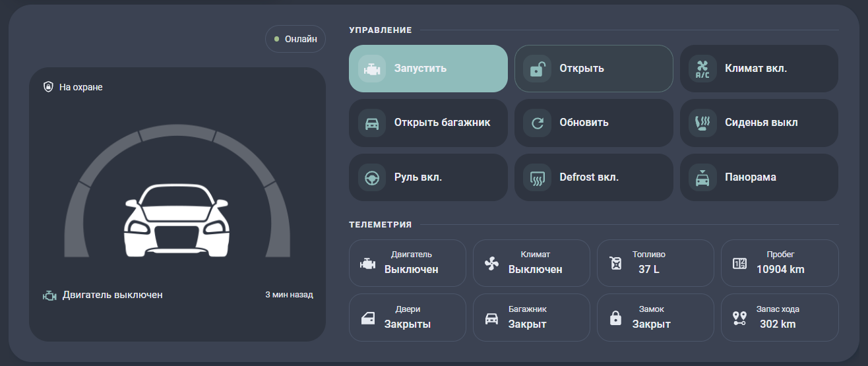This screenshot has height=366, width=868.
Task: Toggle Климат вкл. control
Action: [x=759, y=69]
